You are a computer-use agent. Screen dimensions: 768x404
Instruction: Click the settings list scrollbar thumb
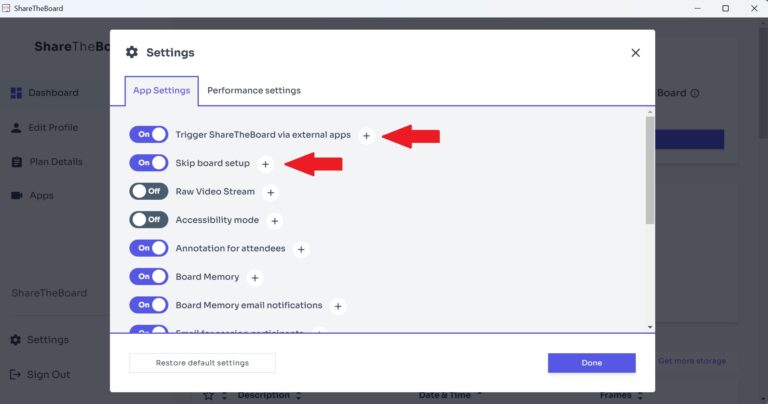tap(650, 170)
